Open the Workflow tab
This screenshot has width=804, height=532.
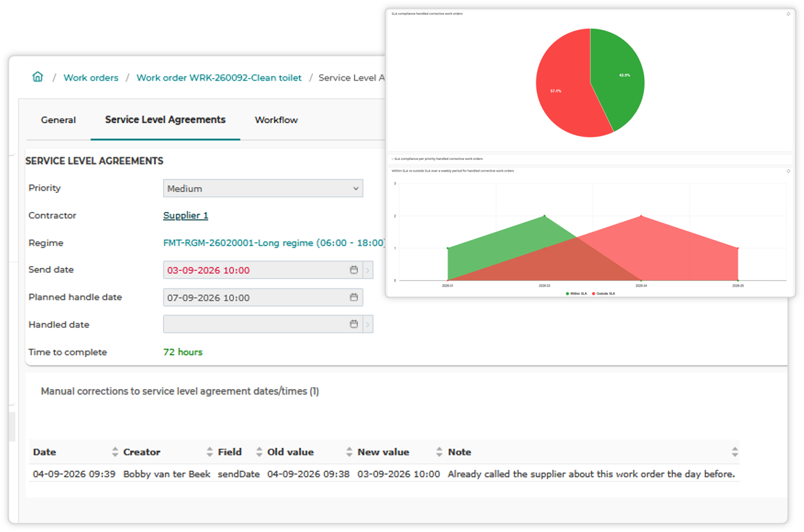pyautogui.click(x=276, y=120)
